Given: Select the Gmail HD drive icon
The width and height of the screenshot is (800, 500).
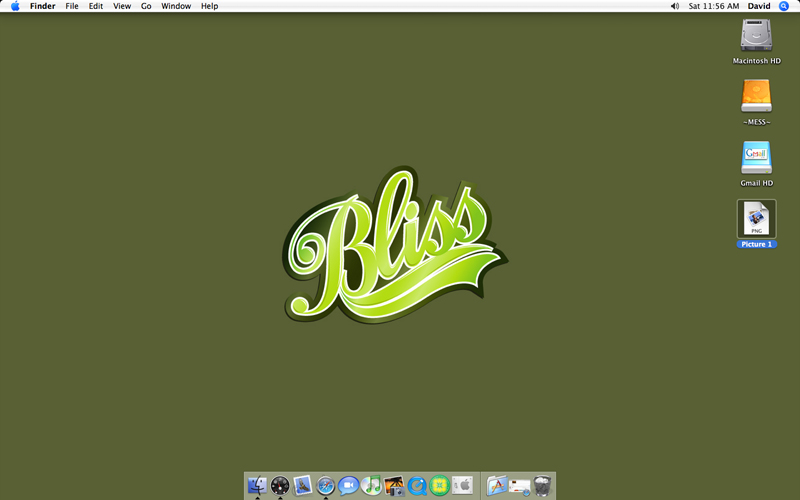Looking at the screenshot, I should pyautogui.click(x=756, y=157).
